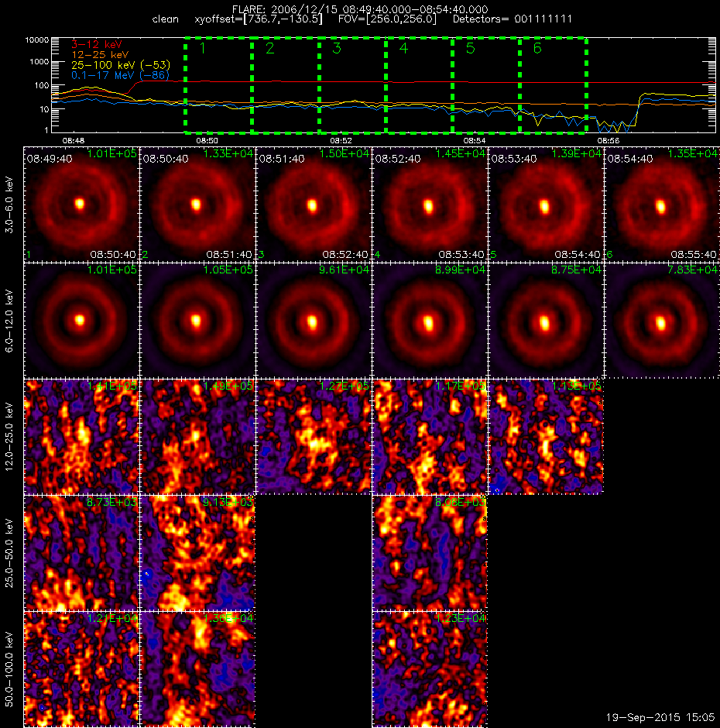Select the 50.0-100.0 keV image labeled 1.21E+04
720x728 pixels.
(81, 668)
